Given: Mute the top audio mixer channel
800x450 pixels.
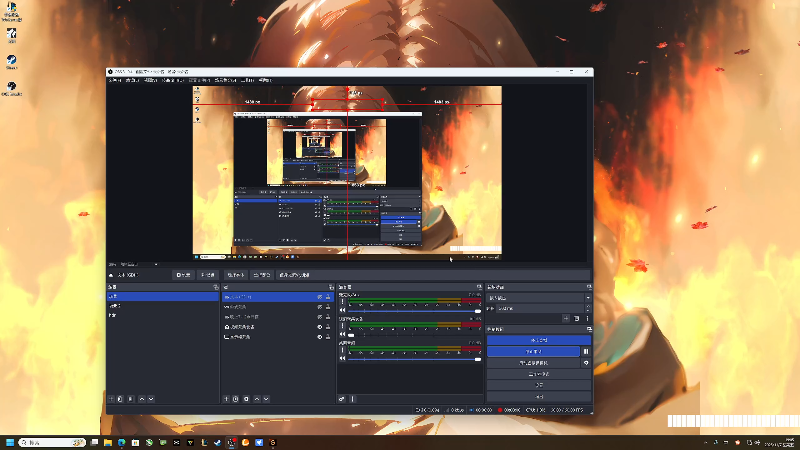Looking at the screenshot, I should pyautogui.click(x=342, y=310).
